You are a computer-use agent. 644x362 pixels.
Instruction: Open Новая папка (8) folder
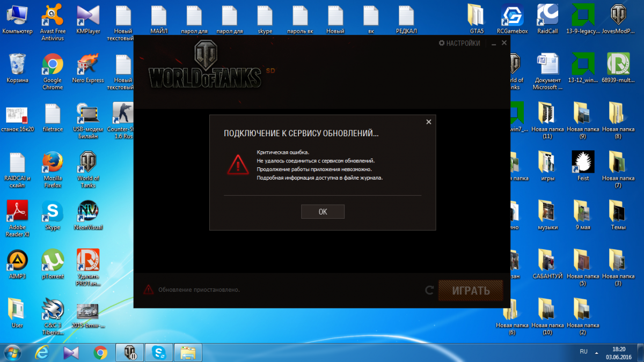tap(618, 121)
